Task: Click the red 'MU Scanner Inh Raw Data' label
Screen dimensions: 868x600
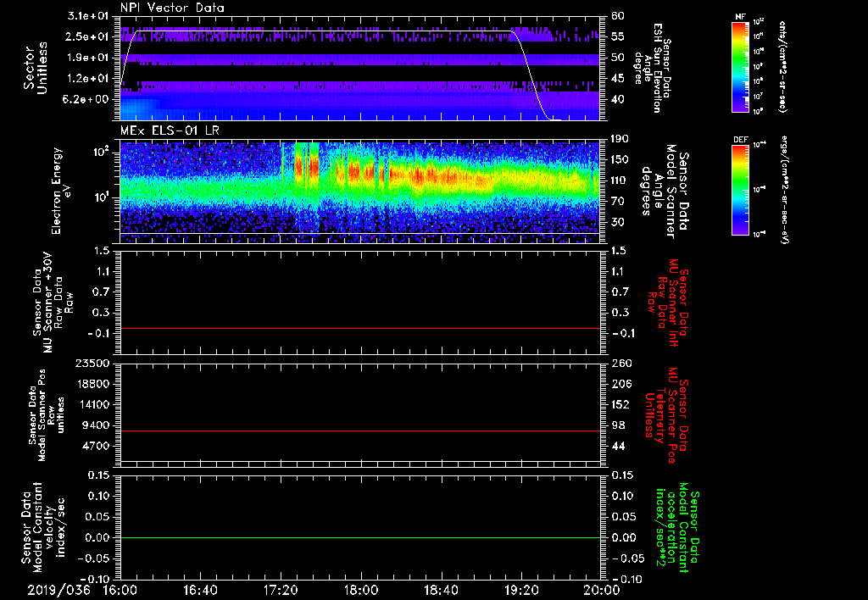Action: point(669,303)
